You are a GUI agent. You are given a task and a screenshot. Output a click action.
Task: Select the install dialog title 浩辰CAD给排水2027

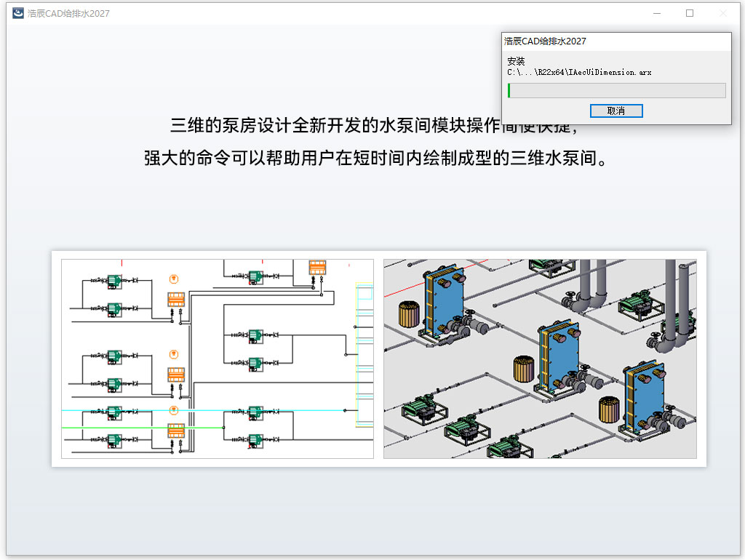545,41
